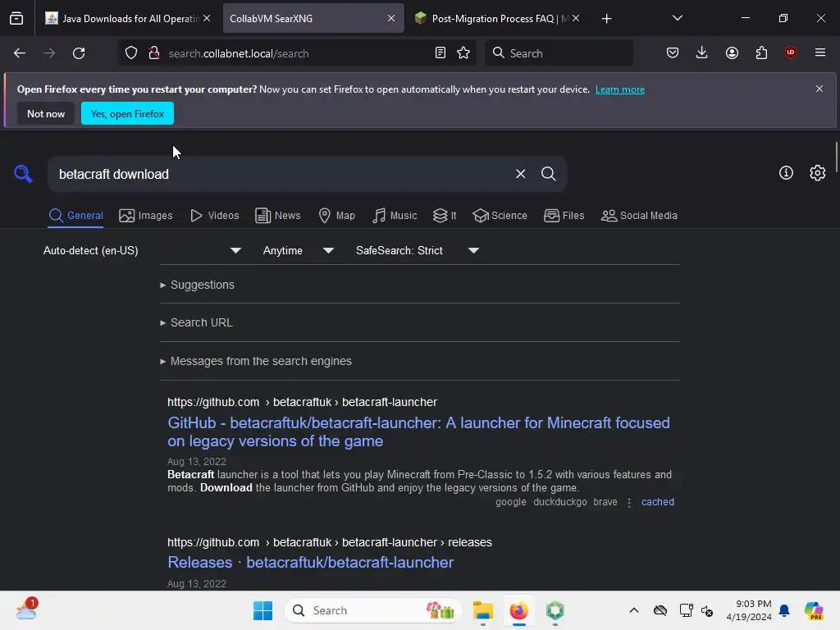The width and height of the screenshot is (840, 630).
Task: Open the taskbar clock 9:03 PM
Action: tap(749, 610)
